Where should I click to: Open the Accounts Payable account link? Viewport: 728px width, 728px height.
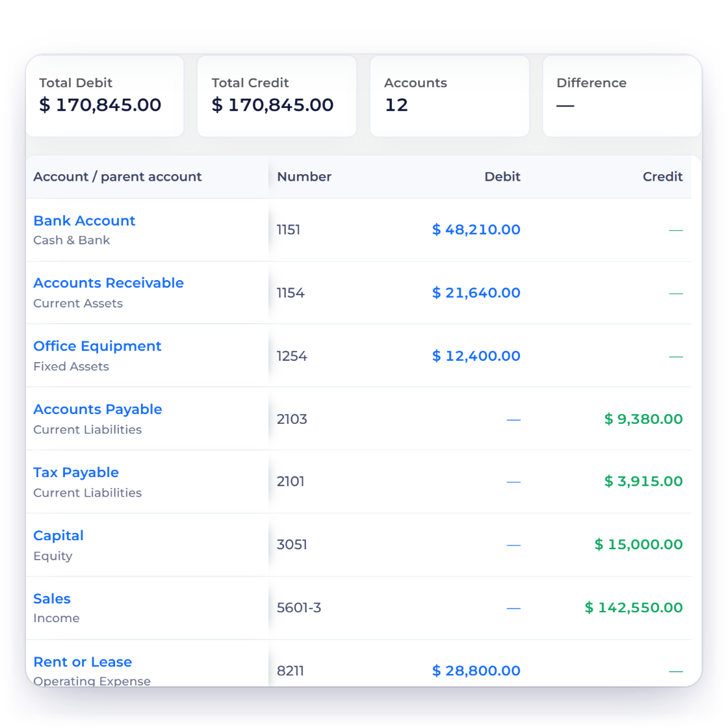97,409
